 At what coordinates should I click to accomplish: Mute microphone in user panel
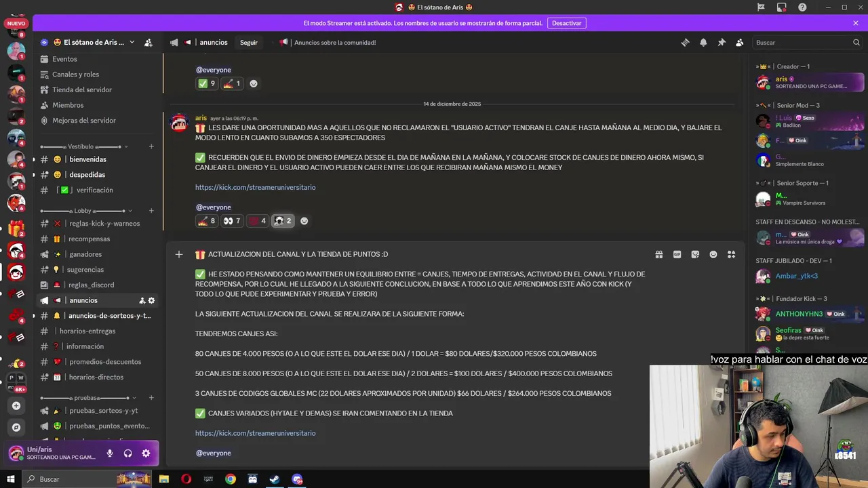110,453
